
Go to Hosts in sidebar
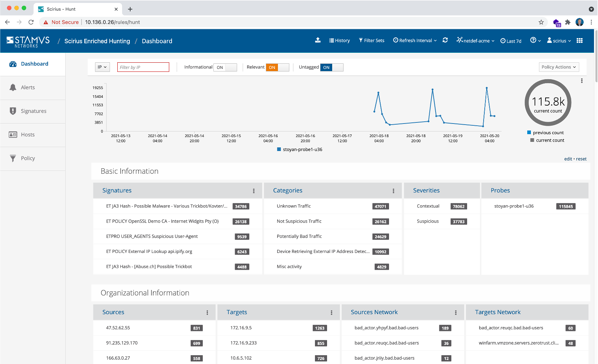[x=33, y=135]
